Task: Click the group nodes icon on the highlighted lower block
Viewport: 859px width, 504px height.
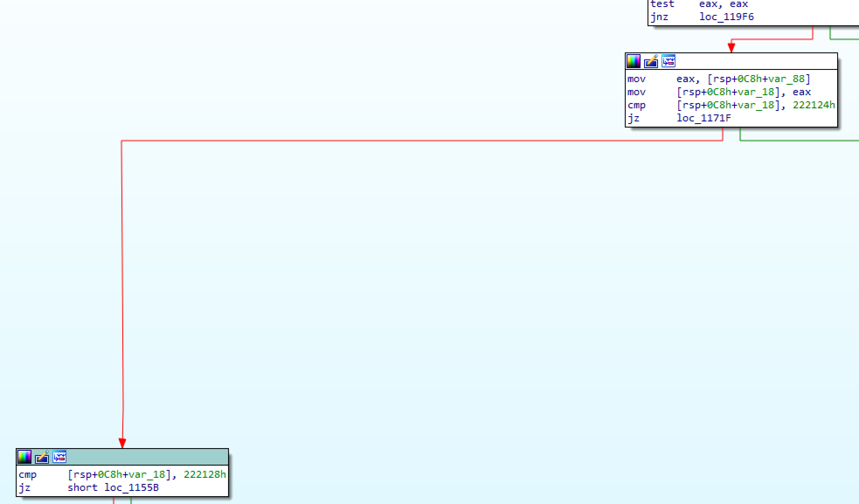Action: 59,457
